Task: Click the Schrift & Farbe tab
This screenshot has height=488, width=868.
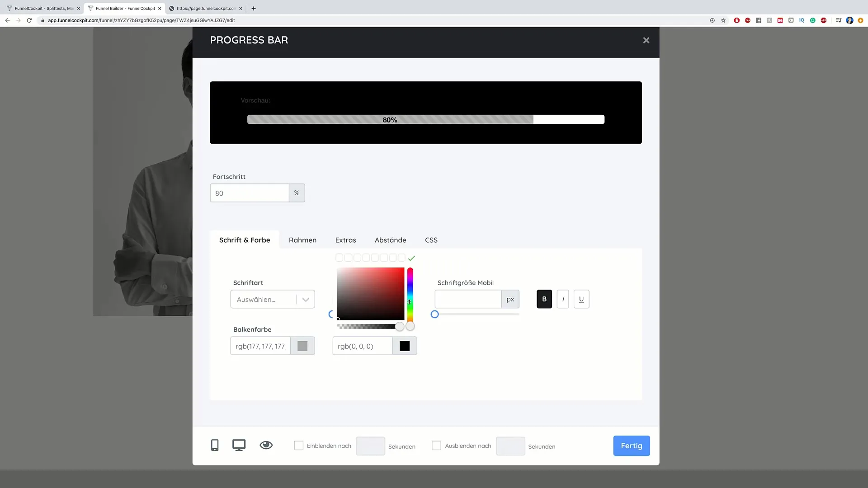Action: (245, 239)
